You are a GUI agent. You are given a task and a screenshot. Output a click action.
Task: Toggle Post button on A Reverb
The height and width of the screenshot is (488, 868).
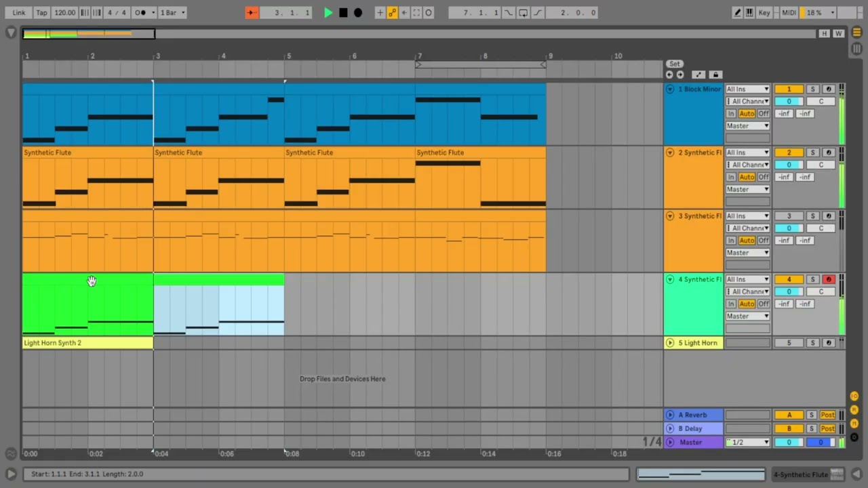827,415
